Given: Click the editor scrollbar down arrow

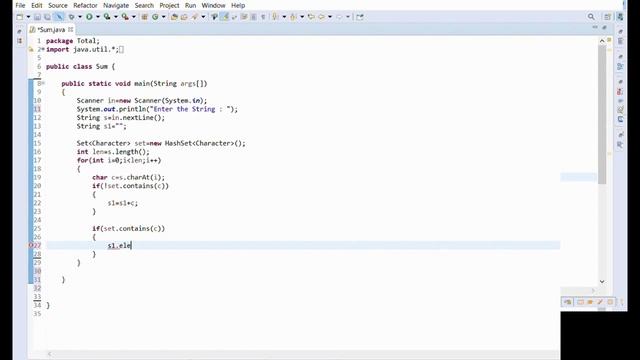Looking at the screenshot, I should point(602,282).
